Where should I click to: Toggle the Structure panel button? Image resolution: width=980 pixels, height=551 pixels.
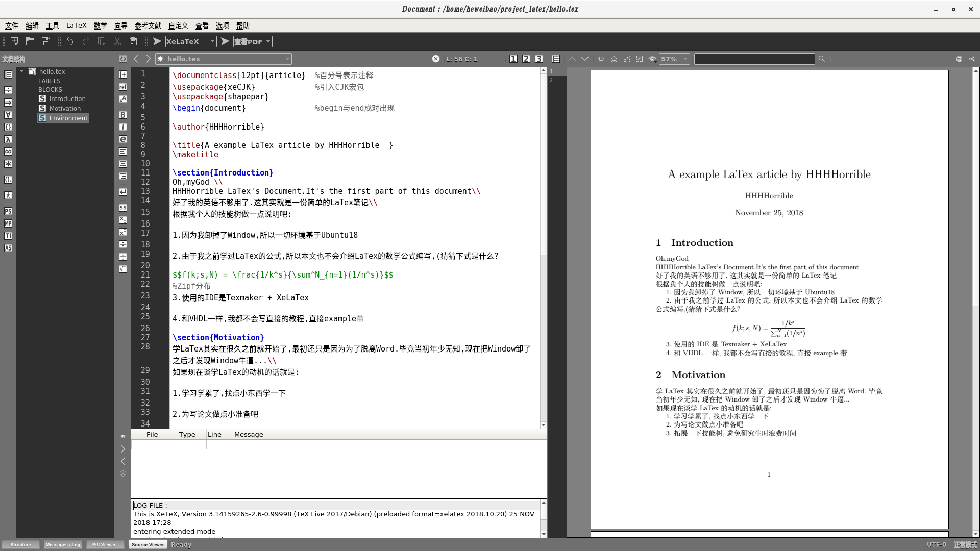(x=21, y=544)
